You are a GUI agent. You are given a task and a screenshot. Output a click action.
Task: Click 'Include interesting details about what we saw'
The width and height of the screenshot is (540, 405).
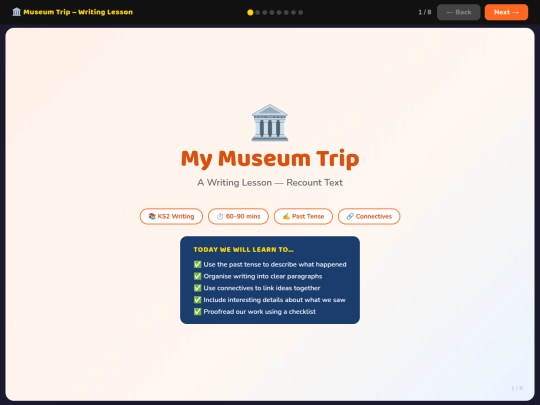[x=274, y=300]
